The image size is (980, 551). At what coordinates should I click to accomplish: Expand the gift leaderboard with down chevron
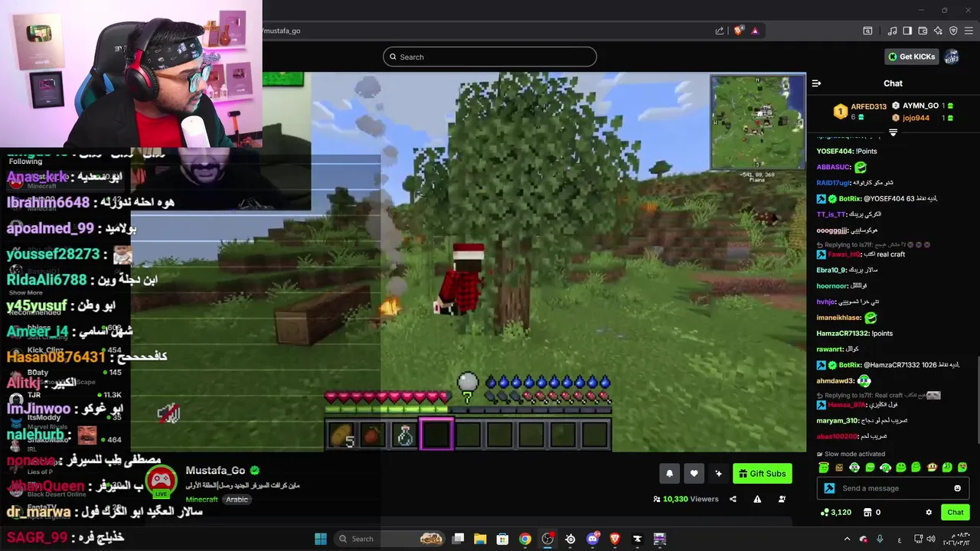pos(893,132)
